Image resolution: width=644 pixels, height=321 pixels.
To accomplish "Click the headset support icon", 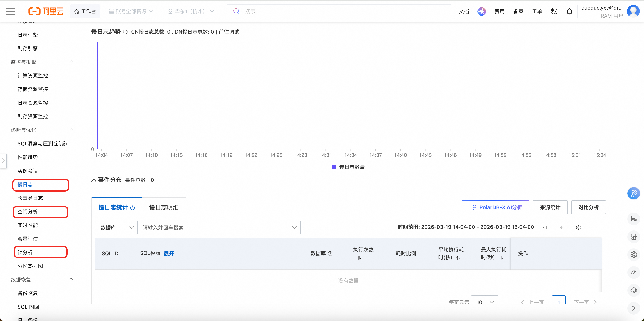I will click(634, 290).
